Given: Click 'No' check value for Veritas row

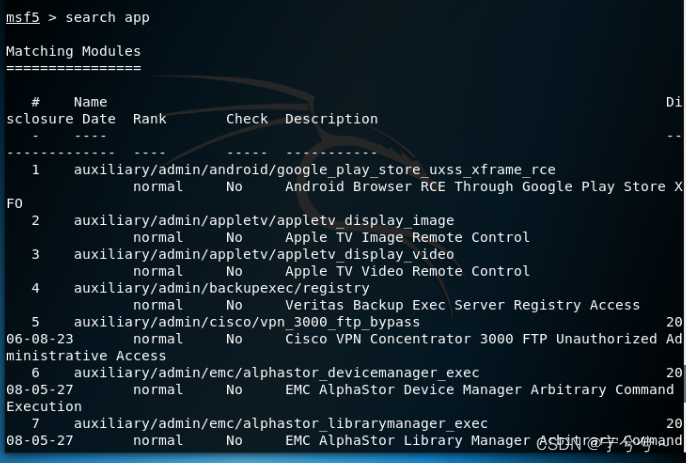Looking at the screenshot, I should pyautogui.click(x=234, y=305).
